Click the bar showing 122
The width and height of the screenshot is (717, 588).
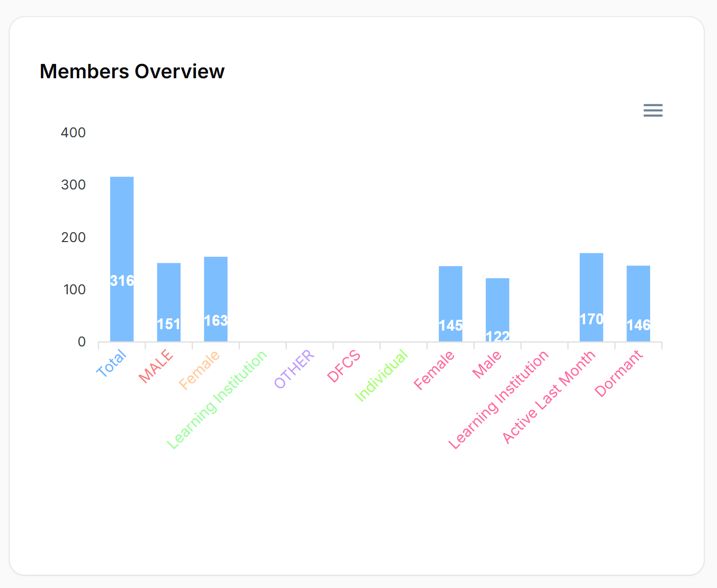(497, 309)
